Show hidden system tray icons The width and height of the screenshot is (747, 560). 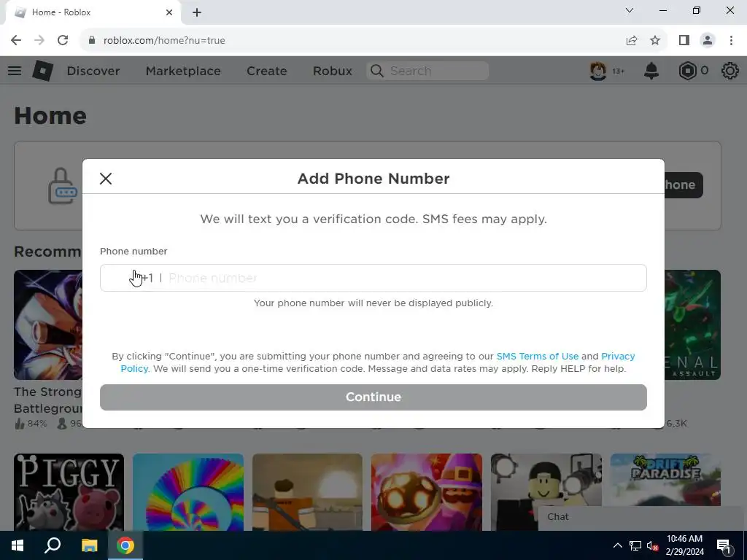(617, 545)
